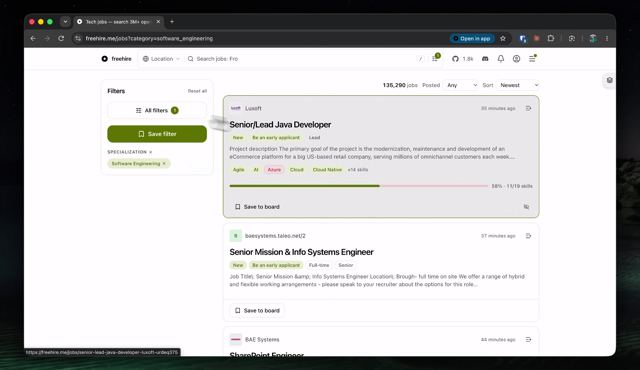Remove the Software Engineering filter chip
Image resolution: width=640 pixels, height=370 pixels.
point(164,164)
